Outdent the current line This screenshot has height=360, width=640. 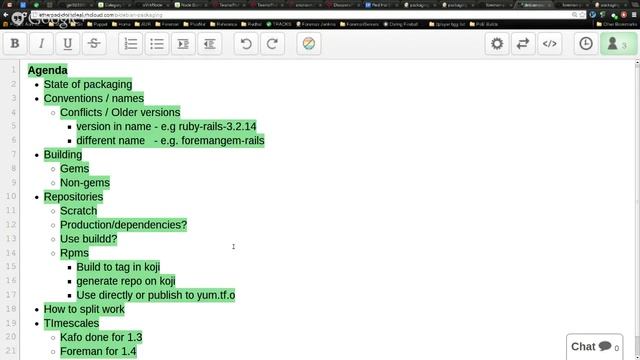(x=209, y=44)
